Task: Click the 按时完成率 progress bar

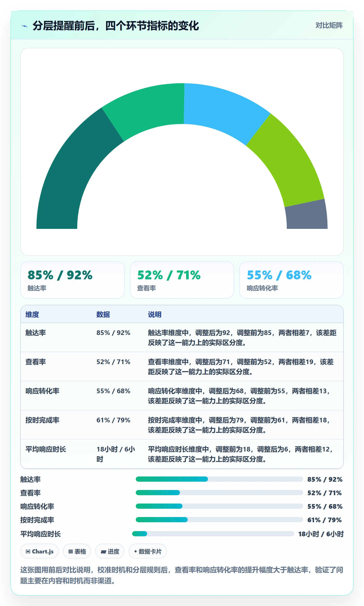Action: [219, 520]
